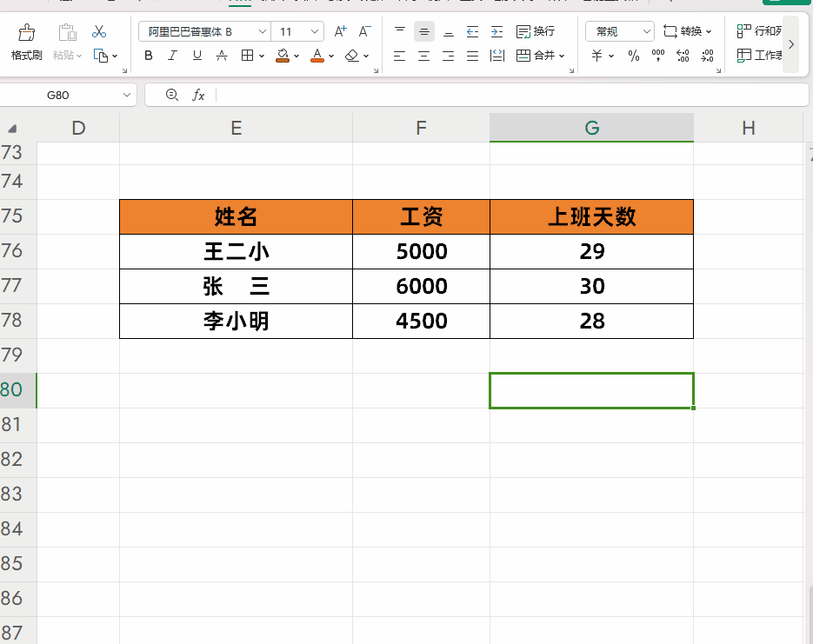Click the eraser clear icon
Viewport: 813px width, 644px height.
(x=352, y=56)
